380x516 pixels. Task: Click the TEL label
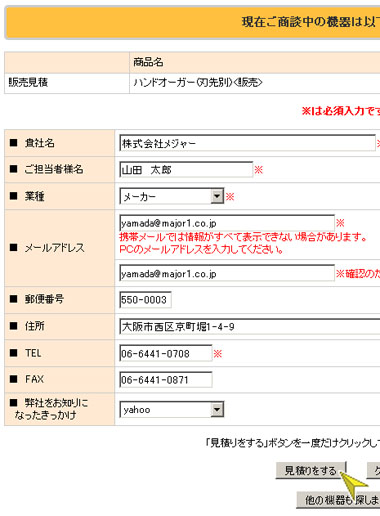(x=33, y=353)
